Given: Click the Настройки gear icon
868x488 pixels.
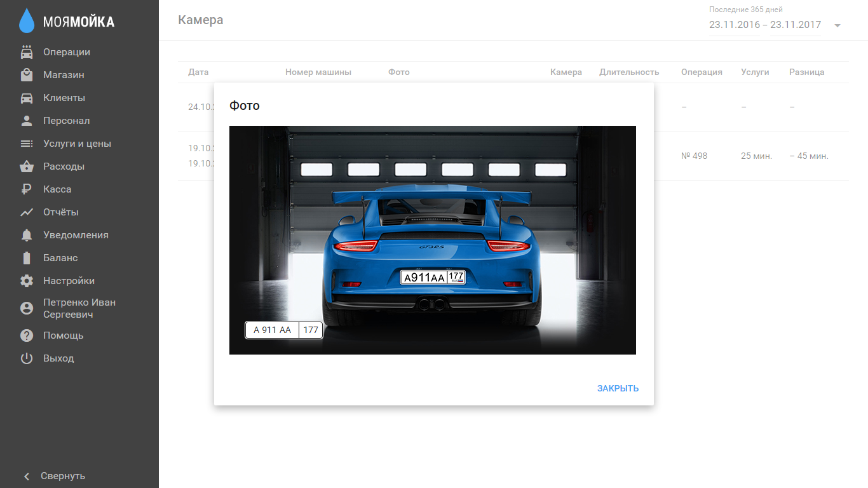Looking at the screenshot, I should 27,281.
